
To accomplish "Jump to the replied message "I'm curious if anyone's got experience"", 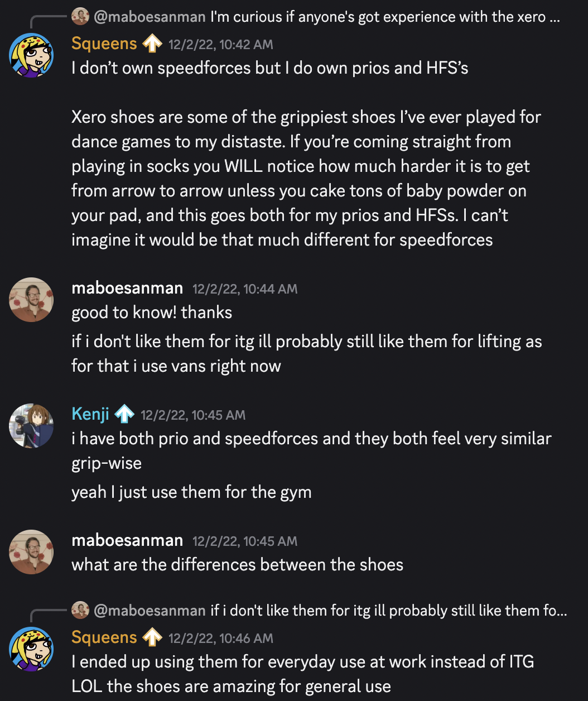I will pos(385,17).
